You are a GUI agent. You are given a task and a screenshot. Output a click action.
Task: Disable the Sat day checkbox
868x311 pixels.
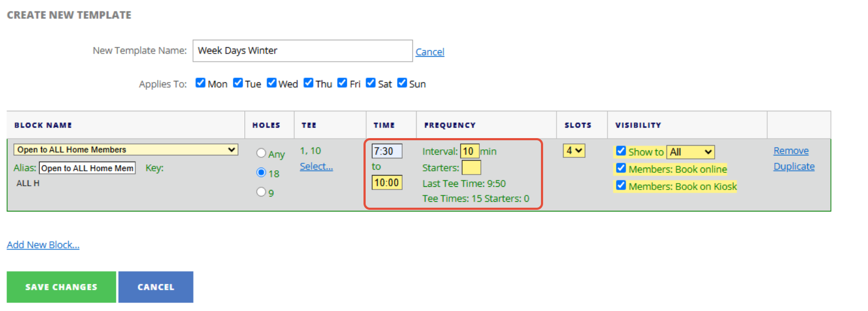tap(370, 83)
